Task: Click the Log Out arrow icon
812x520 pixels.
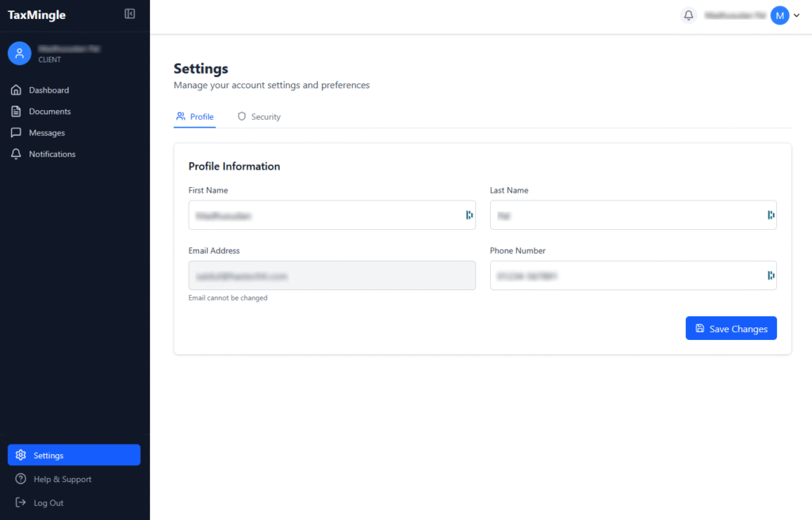Action: click(x=21, y=503)
